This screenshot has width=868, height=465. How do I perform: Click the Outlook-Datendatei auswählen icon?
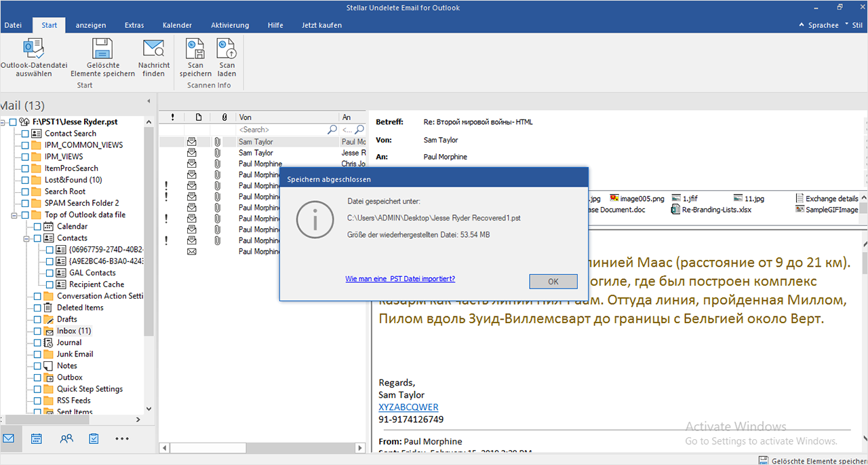[33, 49]
